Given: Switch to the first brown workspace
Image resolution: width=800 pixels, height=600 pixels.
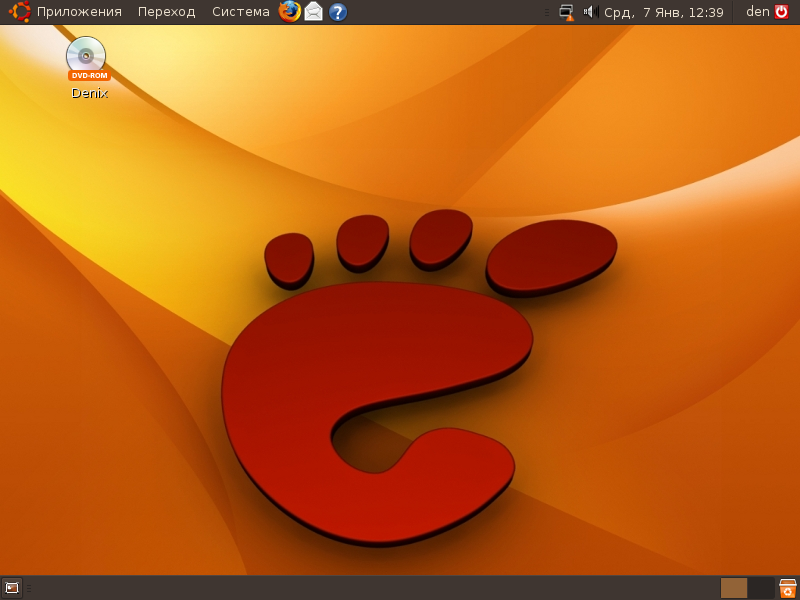Looking at the screenshot, I should (734, 588).
